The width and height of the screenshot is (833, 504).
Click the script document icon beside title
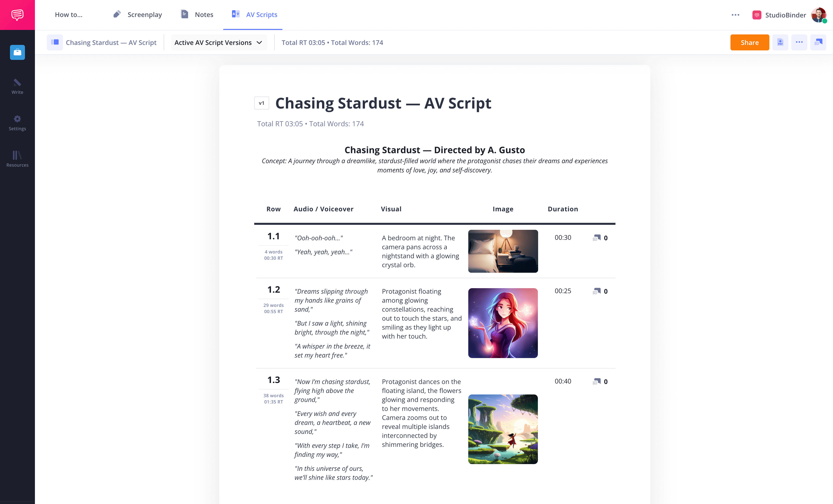pyautogui.click(x=55, y=42)
